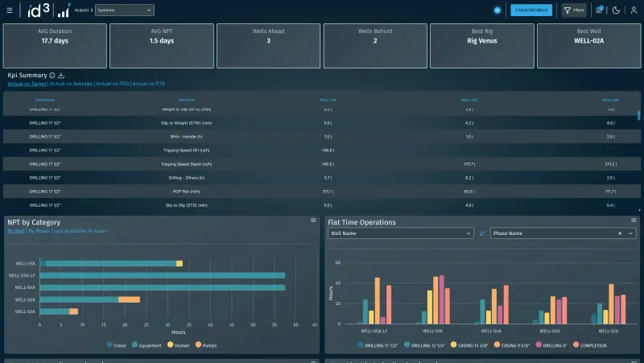Click Kpi Summary info icon
This screenshot has width=644, height=363.
(x=52, y=76)
